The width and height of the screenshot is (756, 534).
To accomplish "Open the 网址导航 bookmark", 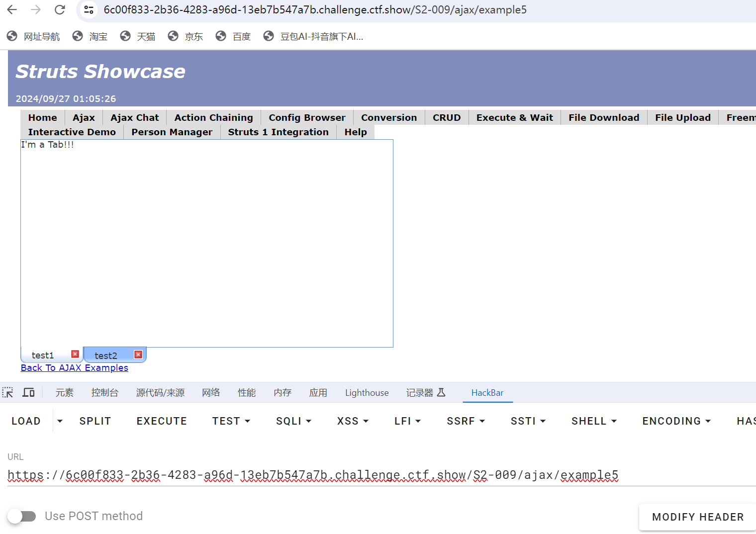I will 33,36.
